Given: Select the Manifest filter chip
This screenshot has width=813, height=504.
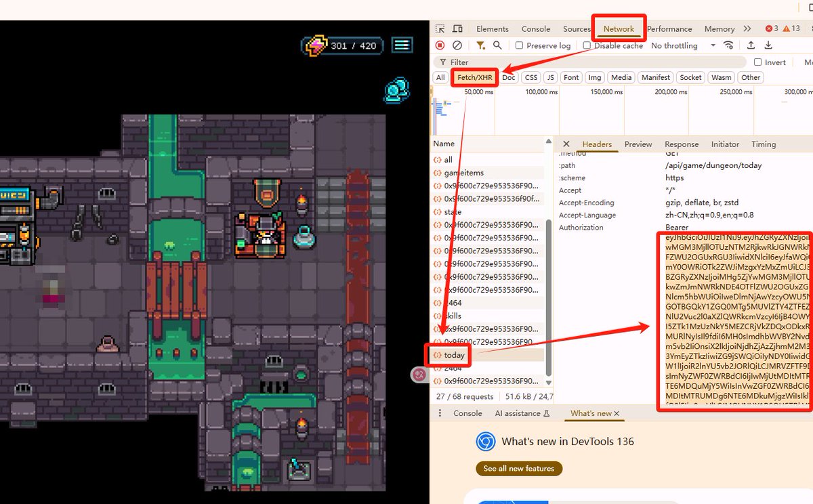Looking at the screenshot, I should [x=656, y=77].
